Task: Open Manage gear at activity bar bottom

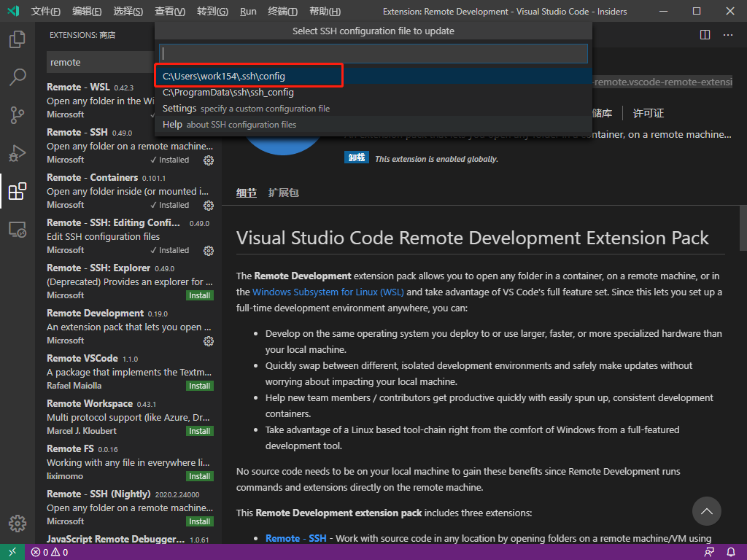Action: (x=18, y=523)
